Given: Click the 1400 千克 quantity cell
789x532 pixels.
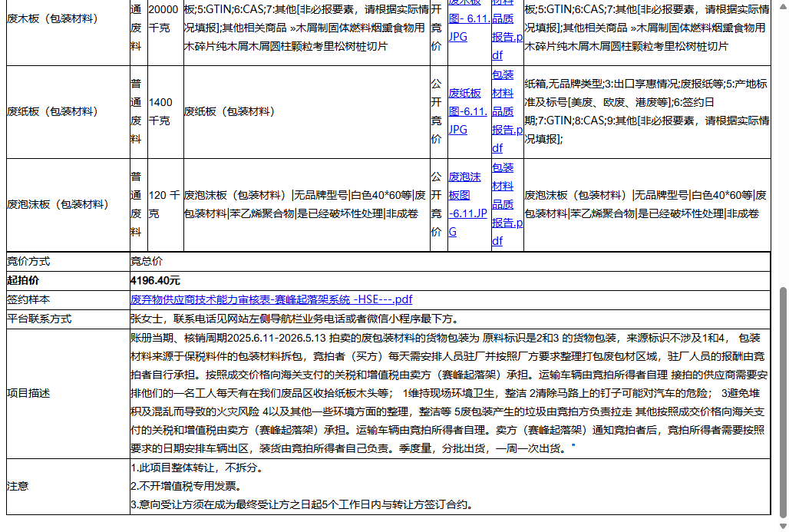Looking at the screenshot, I should point(160,111).
